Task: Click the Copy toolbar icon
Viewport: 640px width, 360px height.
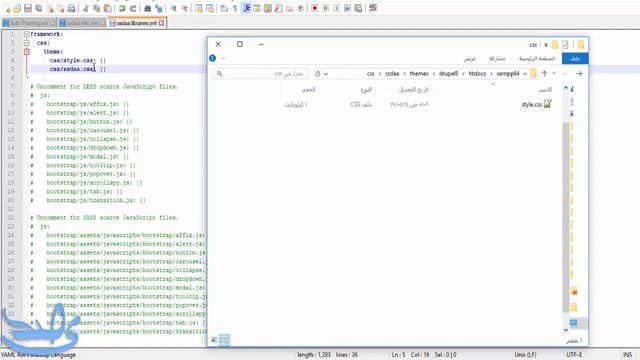Action: tap(97, 9)
